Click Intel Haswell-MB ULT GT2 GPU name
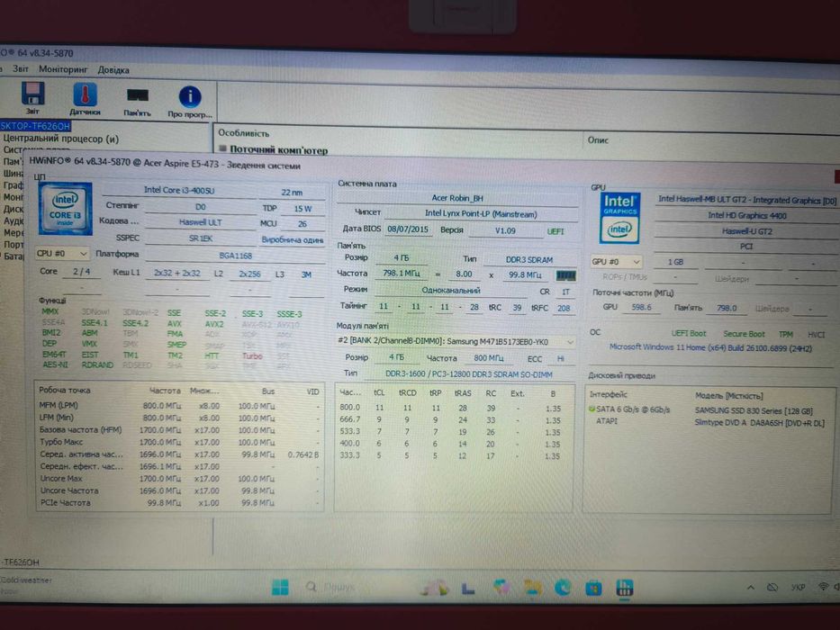This screenshot has height=630, width=840. pos(746,199)
